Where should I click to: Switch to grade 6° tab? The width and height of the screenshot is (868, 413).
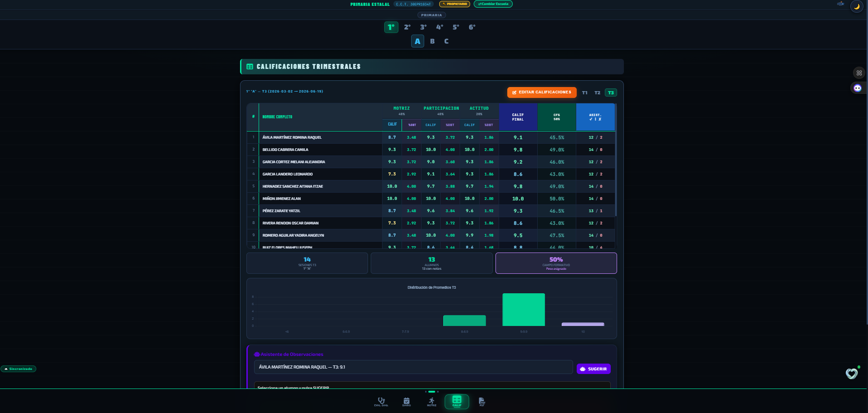click(472, 27)
